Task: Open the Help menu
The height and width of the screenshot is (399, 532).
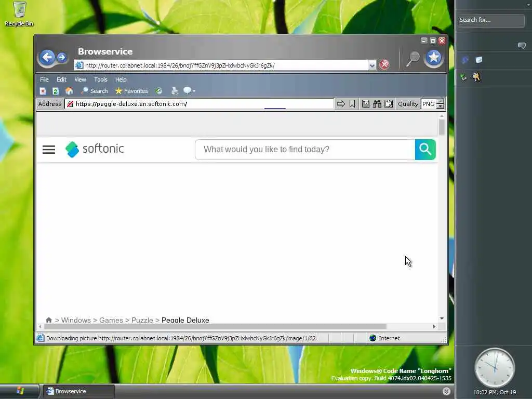Action: tap(121, 79)
